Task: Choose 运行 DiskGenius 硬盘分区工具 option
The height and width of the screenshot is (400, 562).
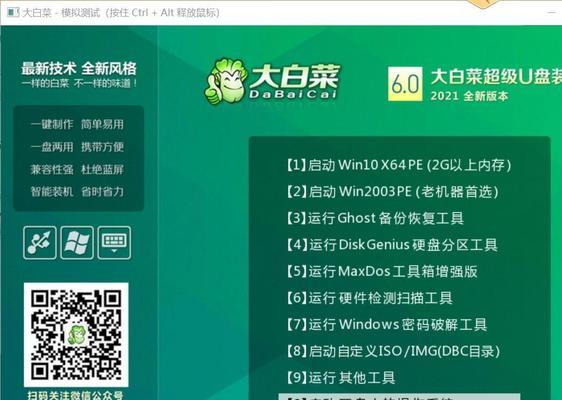Action: click(392, 245)
